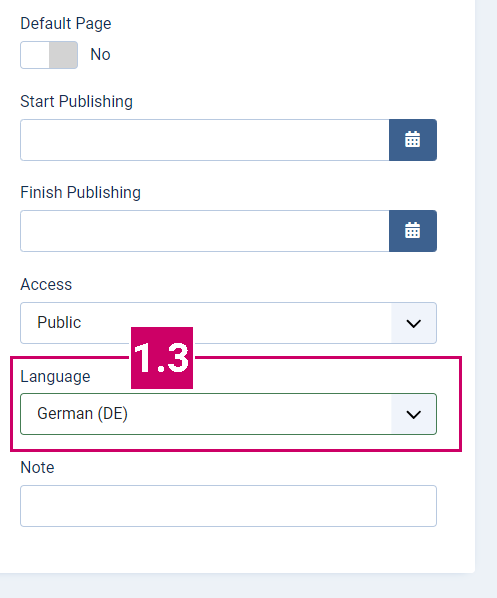
Task: Click the pink 1.3 annotation badge
Action: pyautogui.click(x=162, y=358)
